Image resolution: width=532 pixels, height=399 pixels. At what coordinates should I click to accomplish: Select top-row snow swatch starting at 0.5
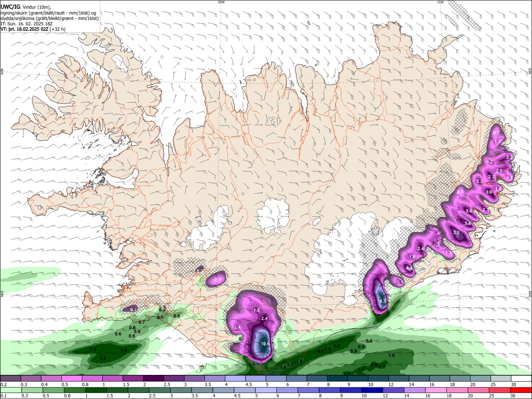click(71, 378)
